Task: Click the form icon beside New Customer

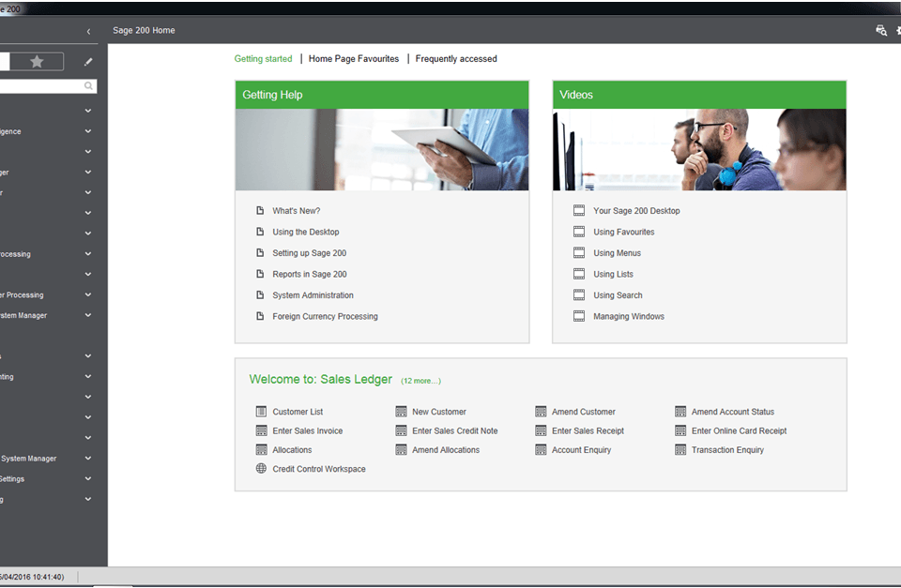Action: click(401, 411)
